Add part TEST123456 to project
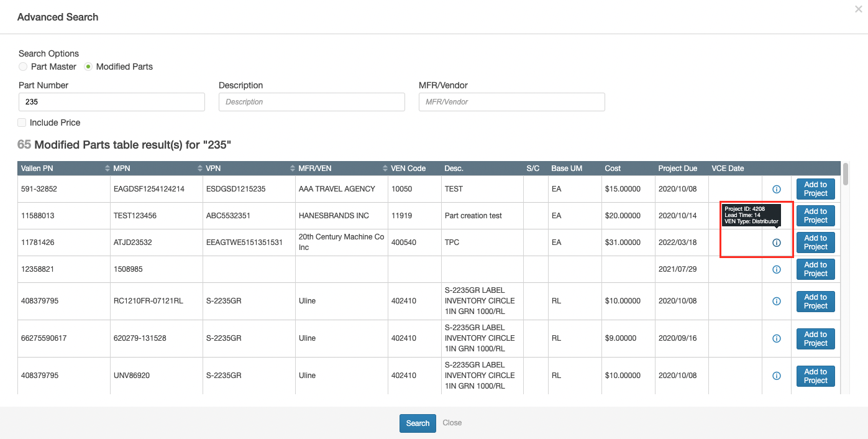Image resolution: width=868 pixels, height=439 pixels. click(815, 216)
